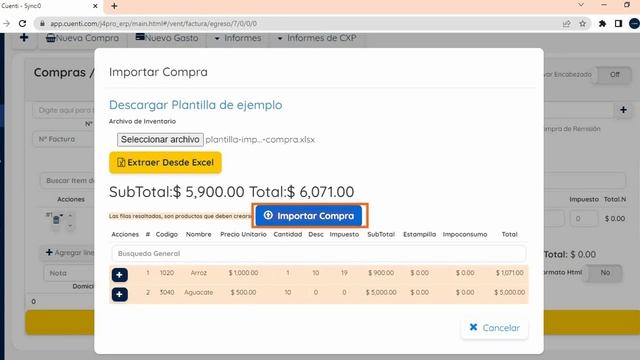The width and height of the screenshot is (640, 360).
Task: Click the Codigo column header
Action: (167, 234)
